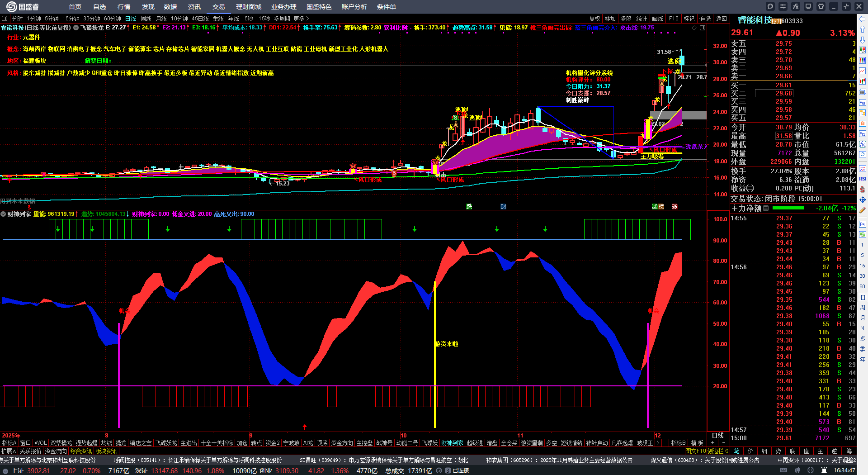Screen dimensions: 868x475
Task: Select the 分时 period tab
Action: click(x=18, y=19)
